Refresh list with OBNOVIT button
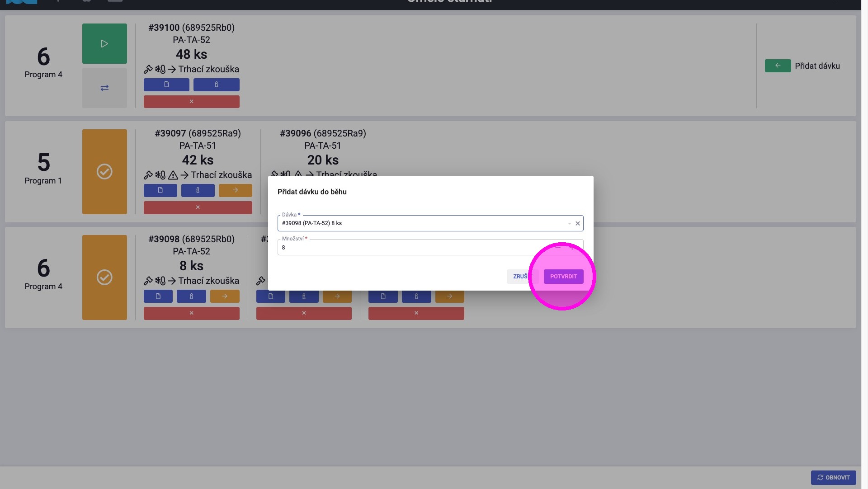Image resolution: width=868 pixels, height=489 pixels. [x=833, y=478]
